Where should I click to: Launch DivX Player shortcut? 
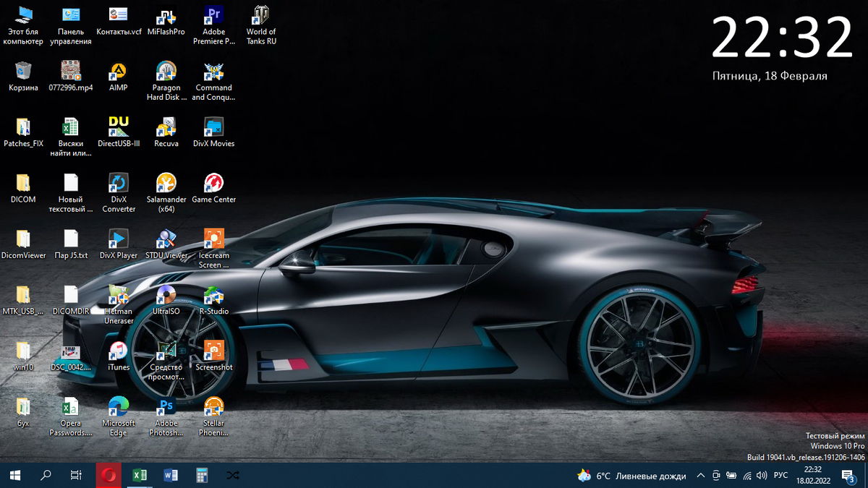pos(119,244)
